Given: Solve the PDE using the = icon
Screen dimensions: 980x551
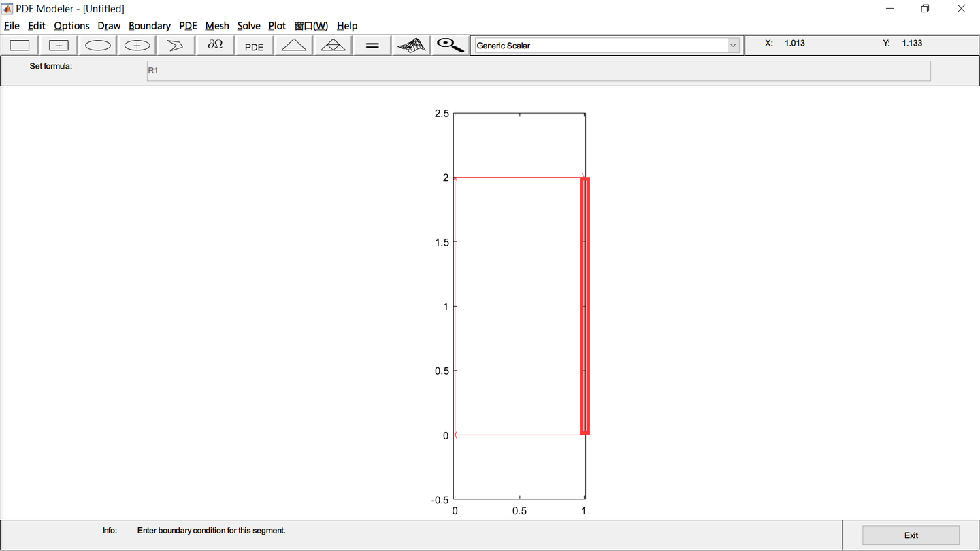Looking at the screenshot, I should 371,45.
